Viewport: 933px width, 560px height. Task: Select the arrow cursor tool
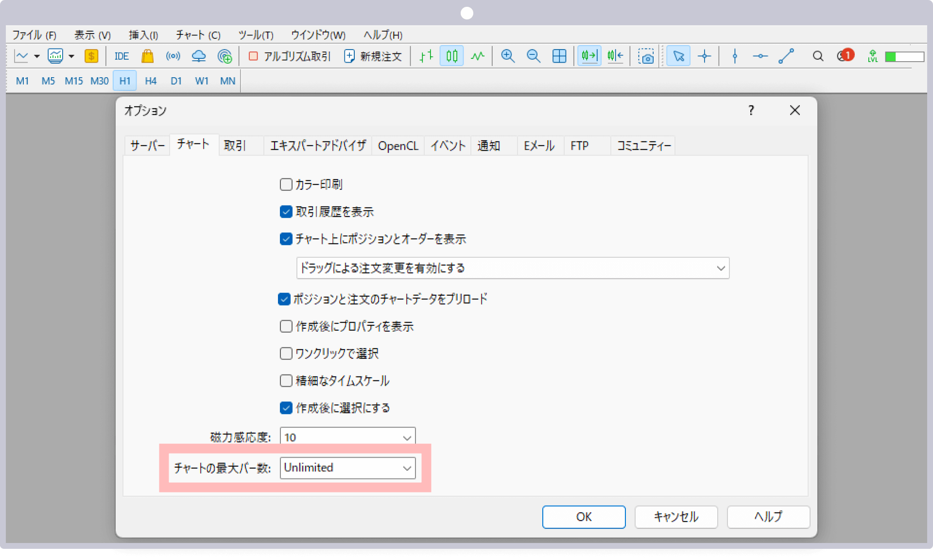coord(678,56)
